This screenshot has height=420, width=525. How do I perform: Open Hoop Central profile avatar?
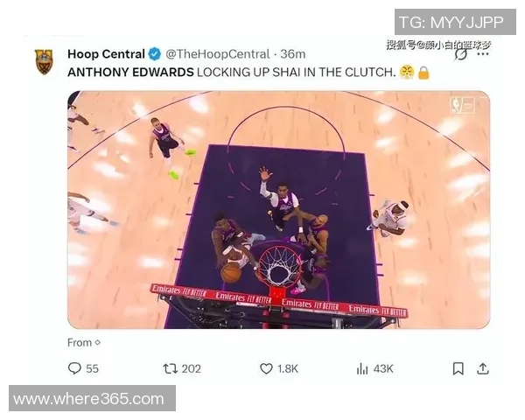click(x=44, y=62)
